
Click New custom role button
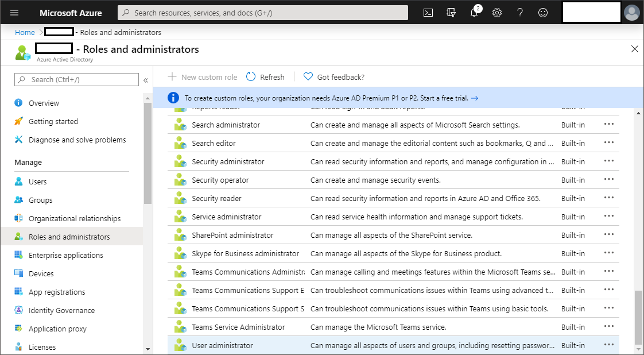203,77
